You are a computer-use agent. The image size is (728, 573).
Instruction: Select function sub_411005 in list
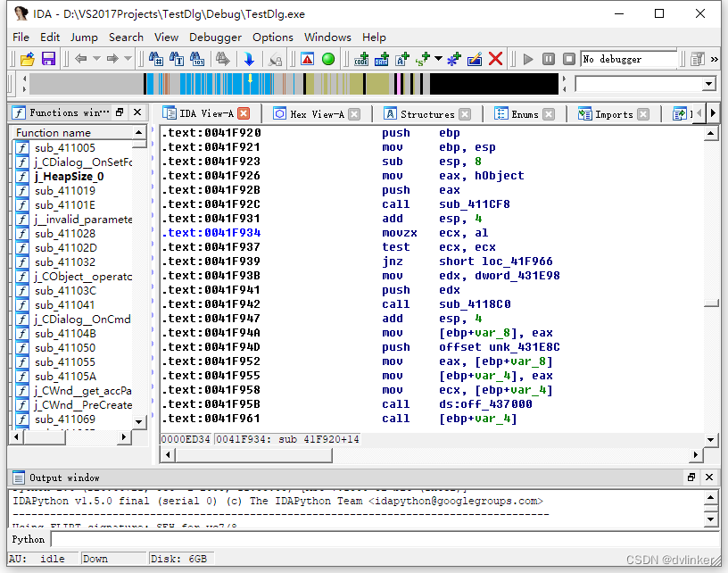pyautogui.click(x=65, y=148)
